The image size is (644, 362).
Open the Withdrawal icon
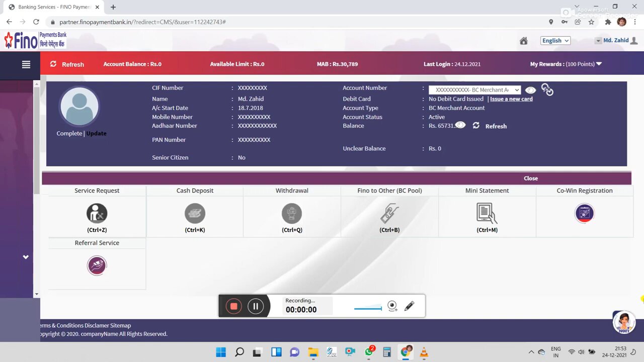click(x=292, y=213)
